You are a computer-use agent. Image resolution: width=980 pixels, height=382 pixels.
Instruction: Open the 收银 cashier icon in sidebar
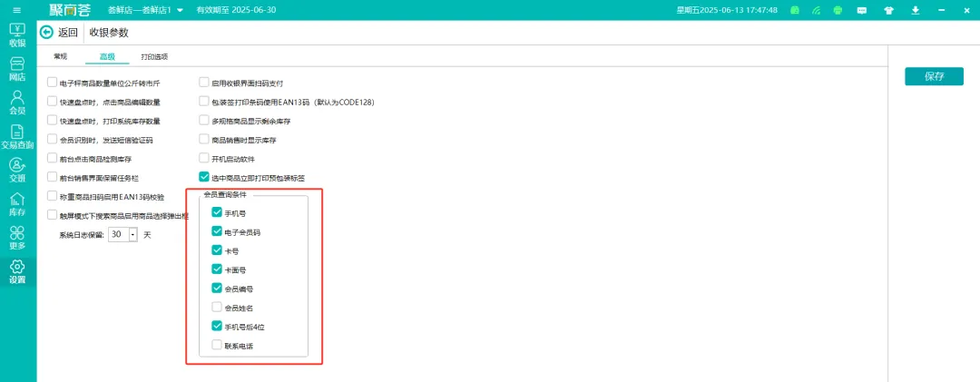tap(17, 33)
